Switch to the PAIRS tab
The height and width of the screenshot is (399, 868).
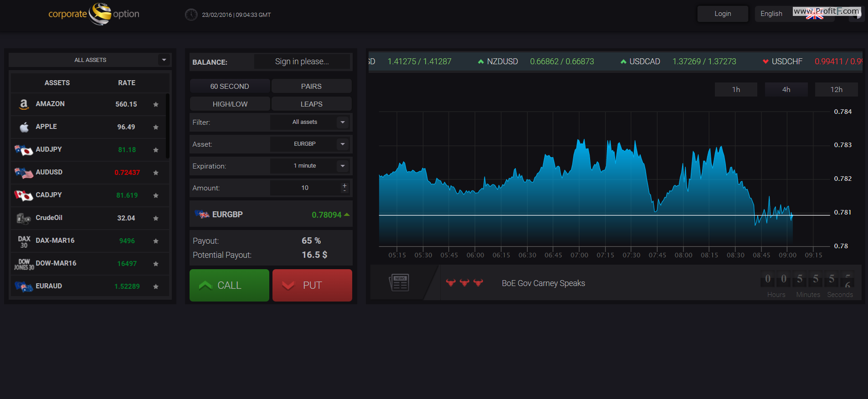coord(311,86)
